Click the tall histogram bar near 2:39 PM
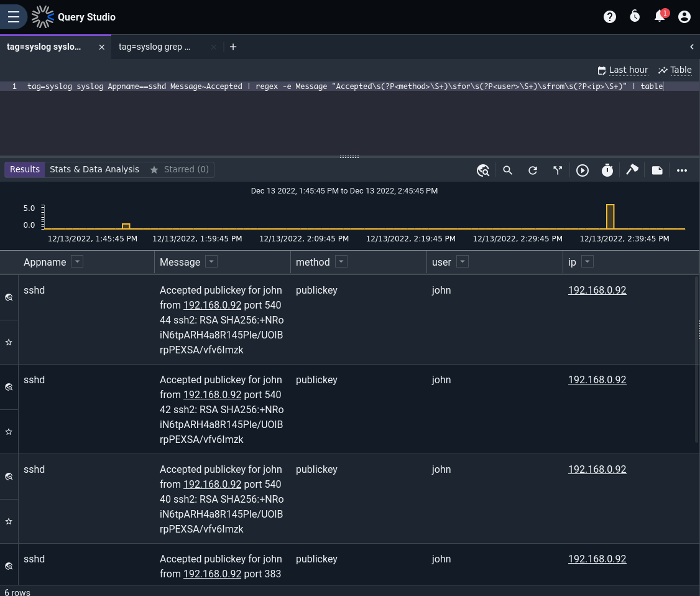This screenshot has height=596, width=700. 610,217
